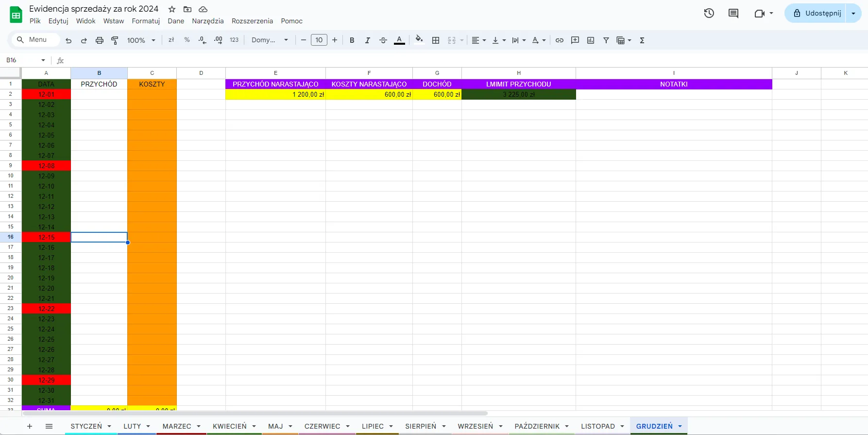Open share options dropdown arrow
This screenshot has width=868, height=435.
(x=853, y=13)
